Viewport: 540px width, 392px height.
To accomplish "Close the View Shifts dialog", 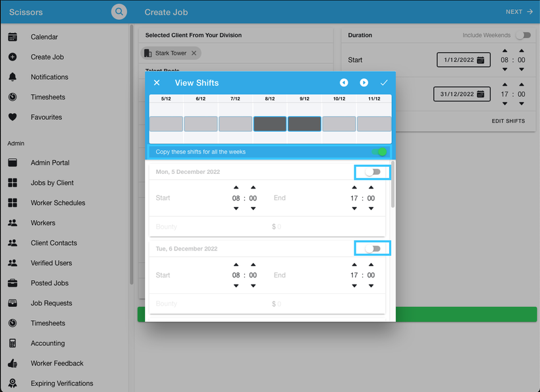I will (x=157, y=83).
